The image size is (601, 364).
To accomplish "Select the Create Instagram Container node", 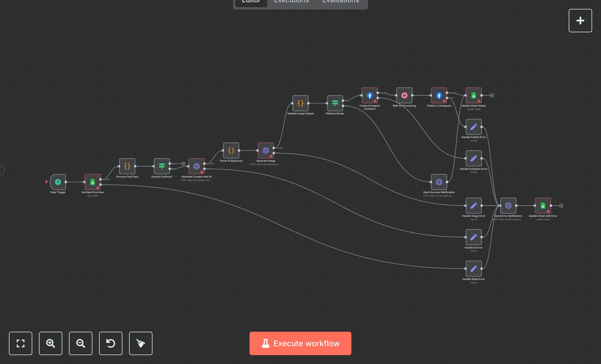I will (370, 95).
